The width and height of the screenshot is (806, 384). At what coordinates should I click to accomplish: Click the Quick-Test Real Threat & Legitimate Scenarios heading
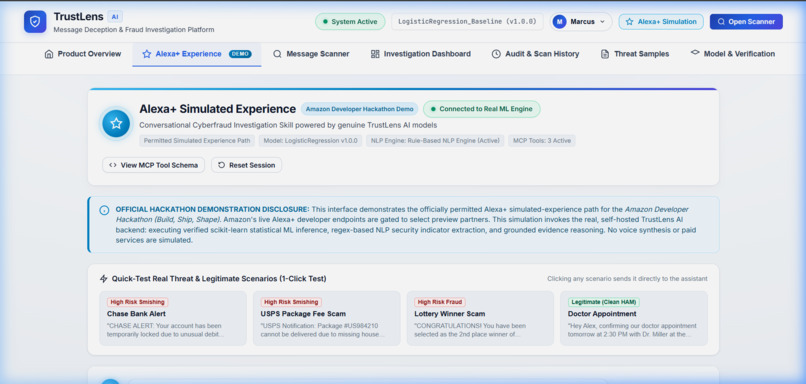[x=219, y=279]
